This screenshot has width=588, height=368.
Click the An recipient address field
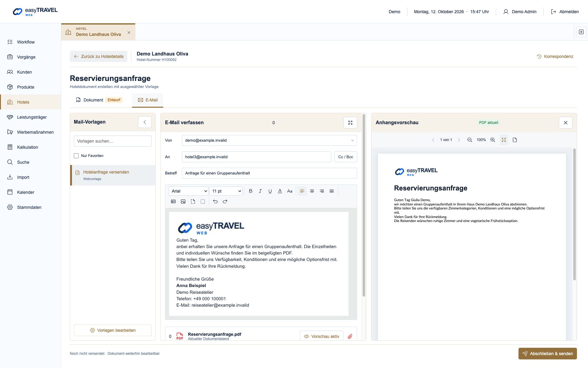[x=256, y=157]
